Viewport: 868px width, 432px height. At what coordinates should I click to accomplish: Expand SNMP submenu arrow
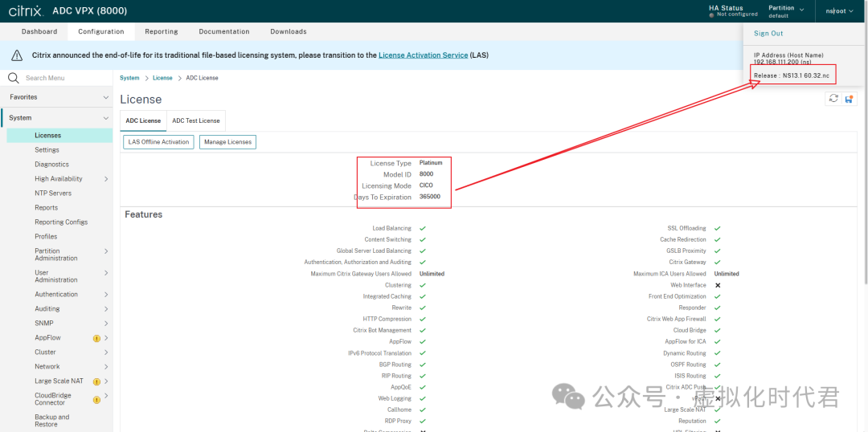click(106, 323)
